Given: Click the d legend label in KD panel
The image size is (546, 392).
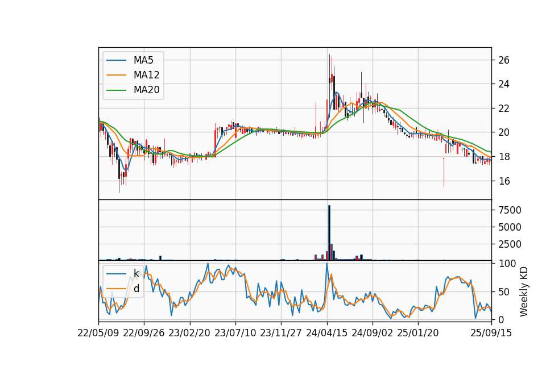Looking at the screenshot, I should point(136,289).
